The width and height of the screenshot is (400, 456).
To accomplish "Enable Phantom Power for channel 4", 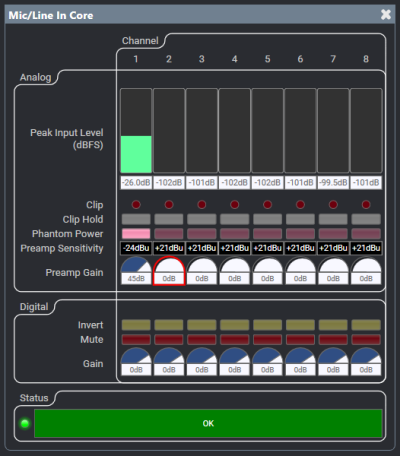I will click(x=234, y=233).
